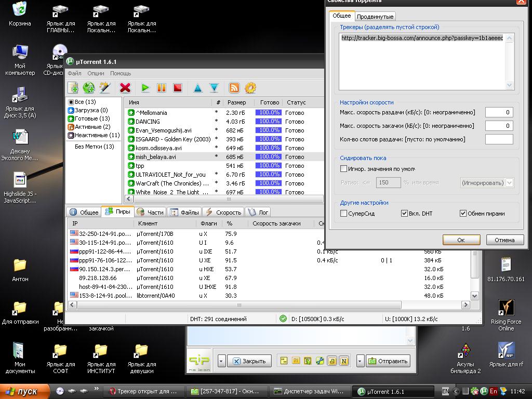Switch to the Лог tab
This screenshot has height=399, width=532.
[x=258, y=212]
